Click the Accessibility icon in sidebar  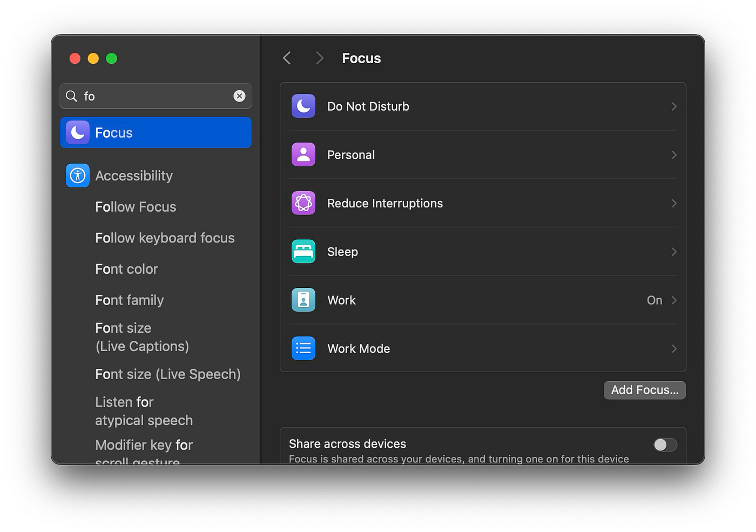[x=78, y=176]
